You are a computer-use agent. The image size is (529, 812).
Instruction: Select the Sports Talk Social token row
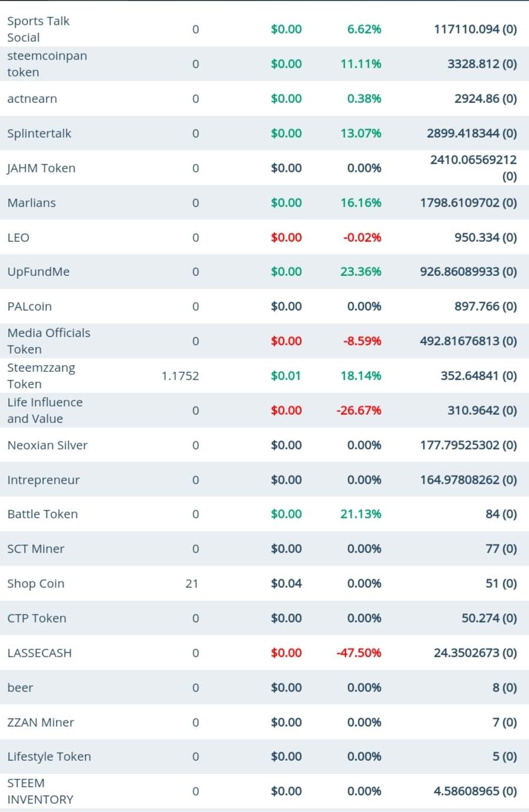click(x=264, y=29)
